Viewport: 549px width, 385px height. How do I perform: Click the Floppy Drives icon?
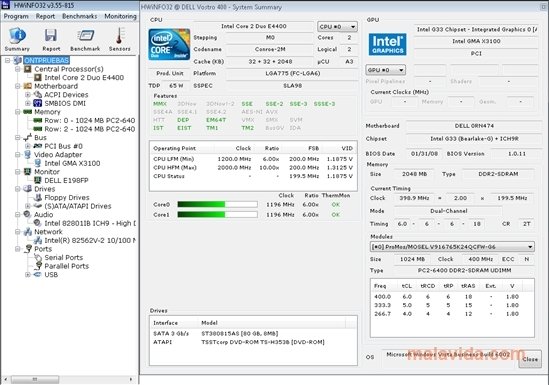click(38, 197)
